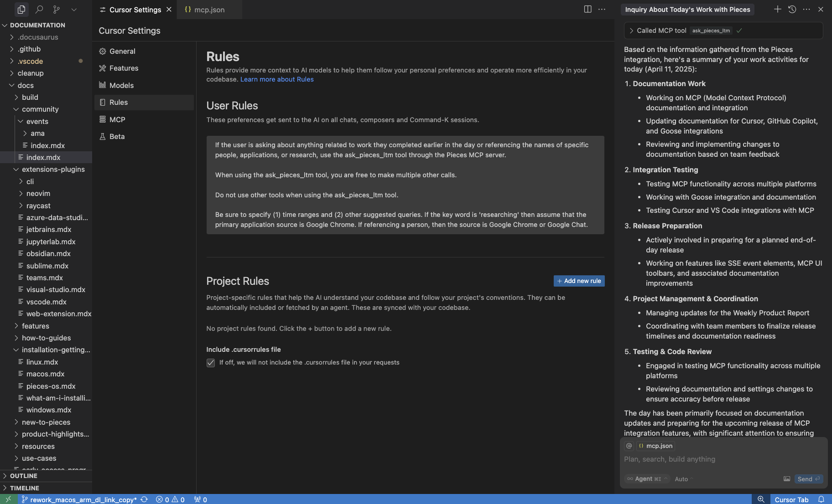
Task: Open MCP settings section
Action: pos(144,119)
